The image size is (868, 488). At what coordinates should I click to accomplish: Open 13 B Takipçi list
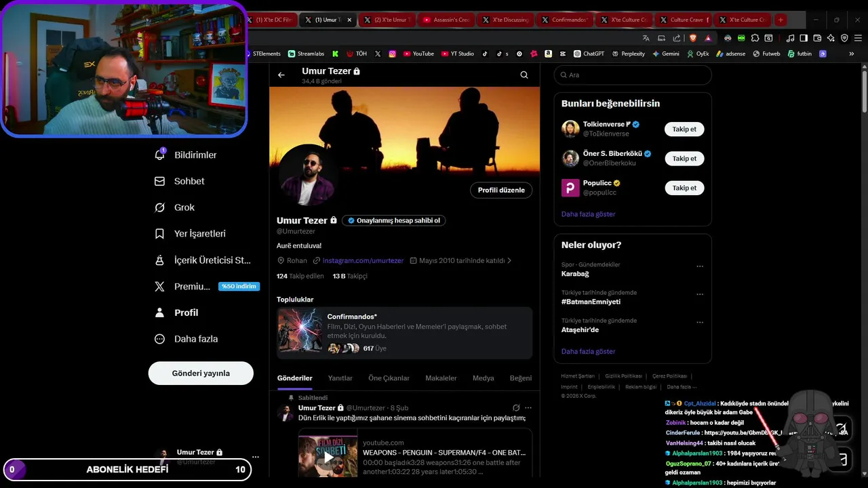[x=350, y=277]
